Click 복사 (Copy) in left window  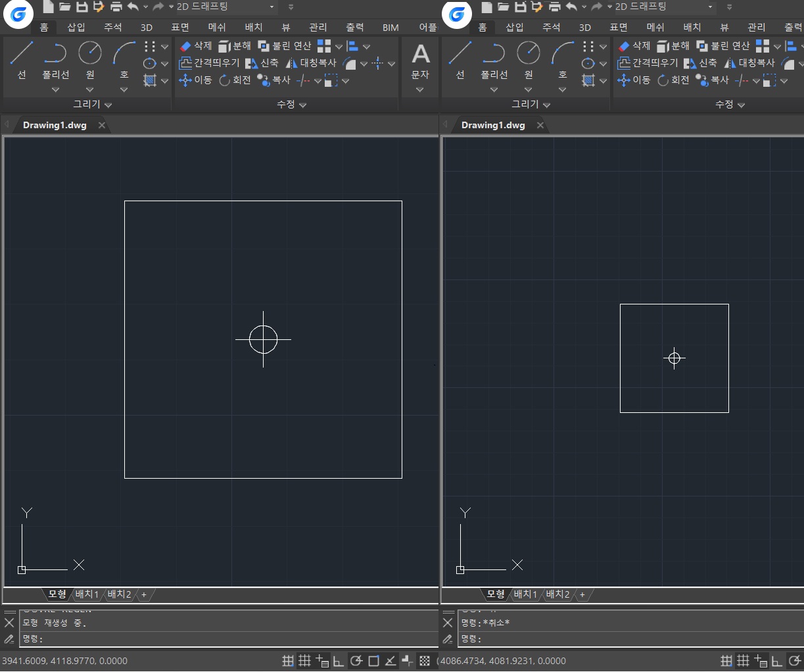(273, 80)
